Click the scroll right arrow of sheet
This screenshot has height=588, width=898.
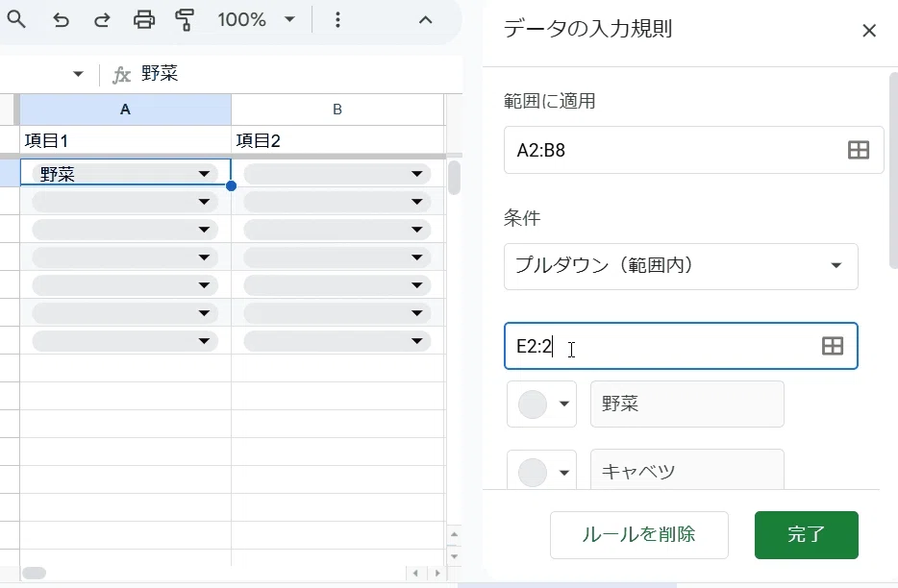[x=437, y=574]
